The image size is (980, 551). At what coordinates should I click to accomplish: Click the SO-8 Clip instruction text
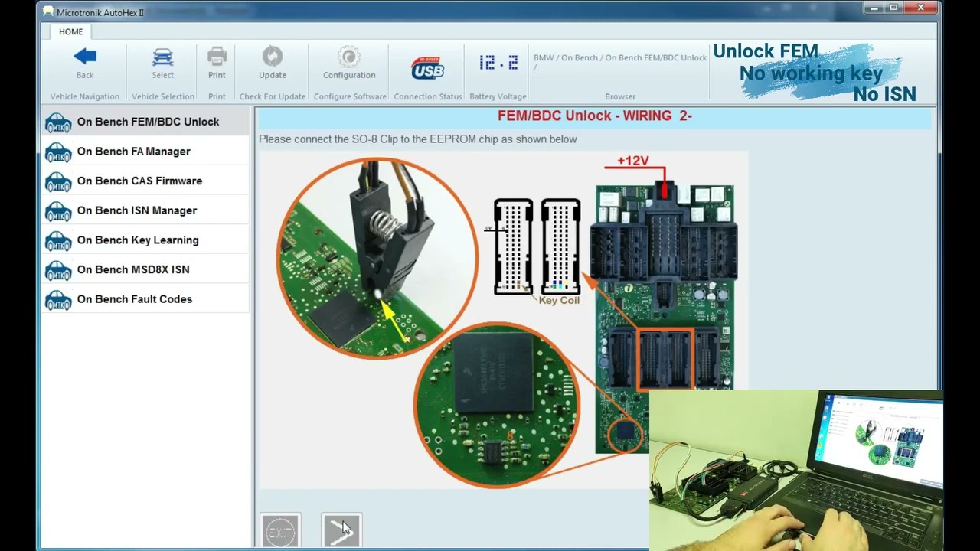418,139
